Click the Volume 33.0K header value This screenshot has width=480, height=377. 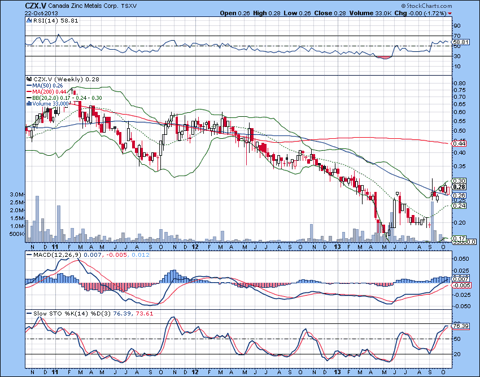pyautogui.click(x=370, y=13)
